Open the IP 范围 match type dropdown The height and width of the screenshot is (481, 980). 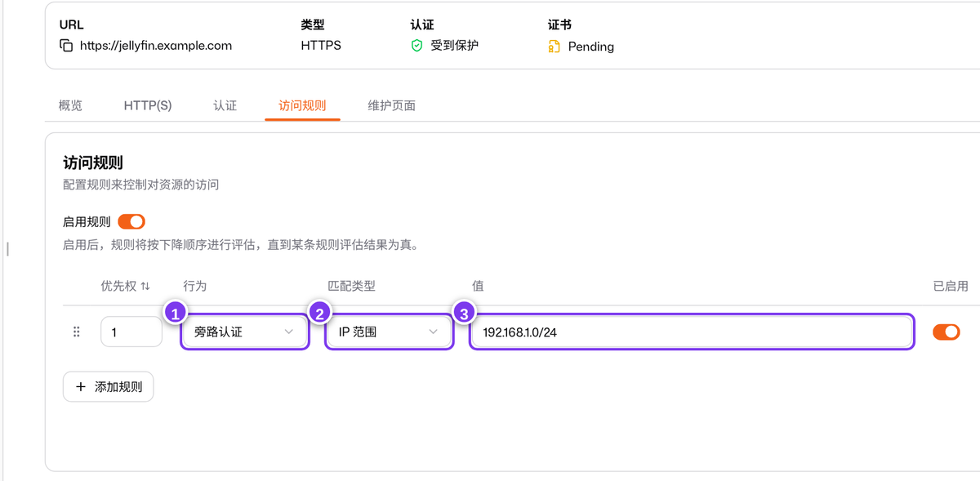click(389, 332)
